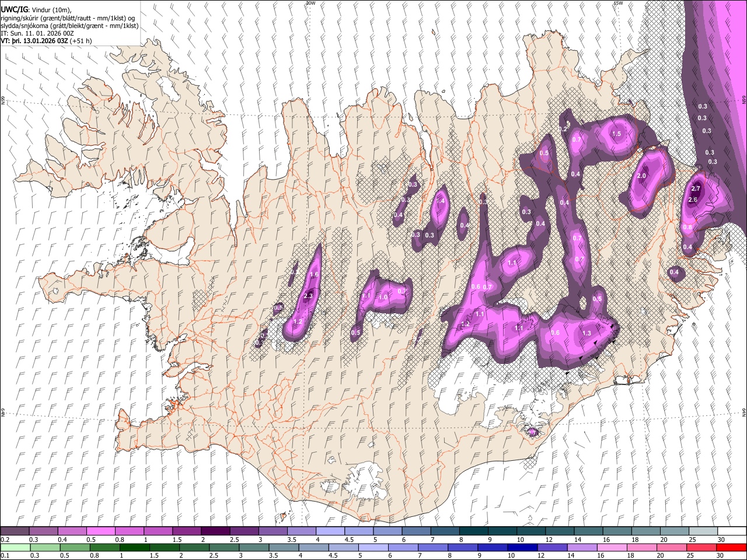Click the '1.3' snowfall value on the map

point(587,333)
